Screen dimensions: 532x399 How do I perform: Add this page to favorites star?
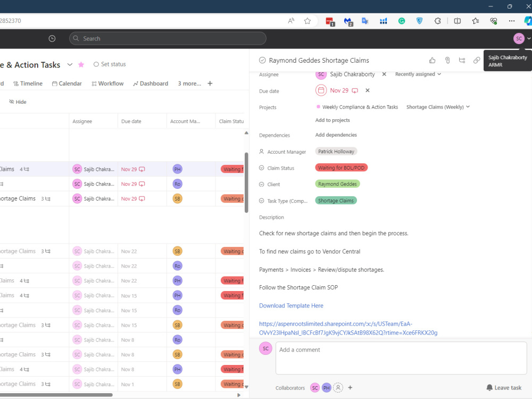307,21
